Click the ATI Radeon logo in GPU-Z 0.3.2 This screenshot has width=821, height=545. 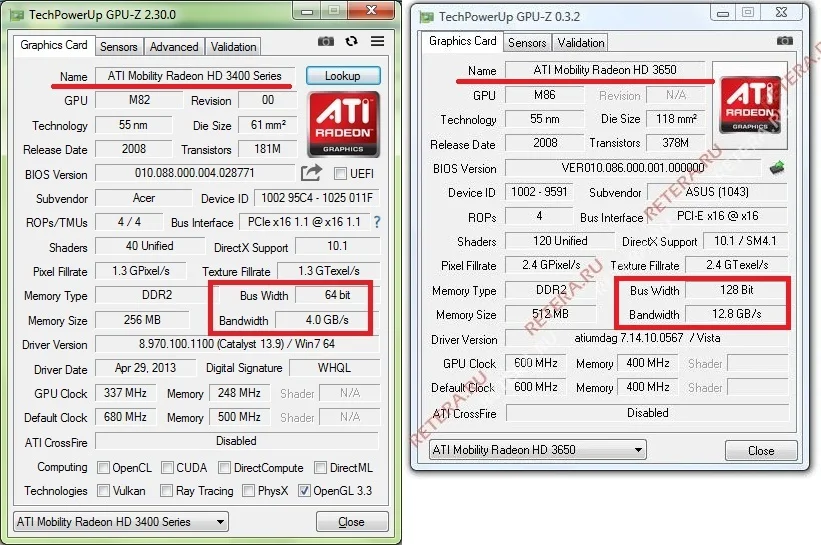click(749, 105)
